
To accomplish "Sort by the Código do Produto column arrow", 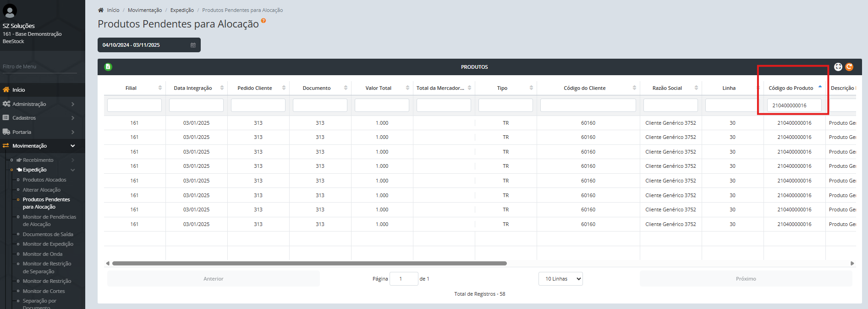I will tap(820, 87).
